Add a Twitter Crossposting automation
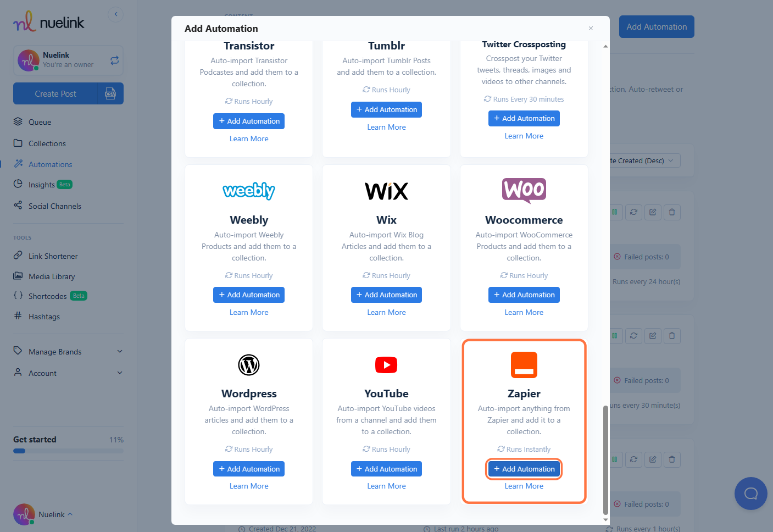This screenshot has width=773, height=532. point(524,118)
